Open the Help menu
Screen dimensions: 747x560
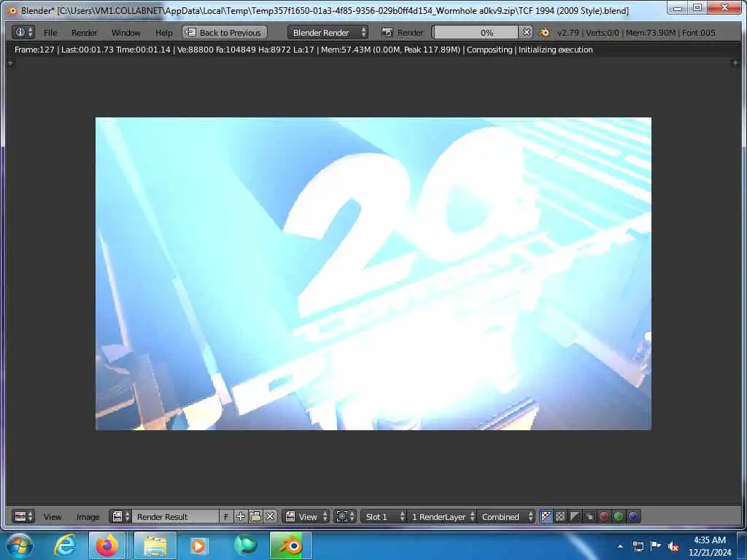[164, 33]
